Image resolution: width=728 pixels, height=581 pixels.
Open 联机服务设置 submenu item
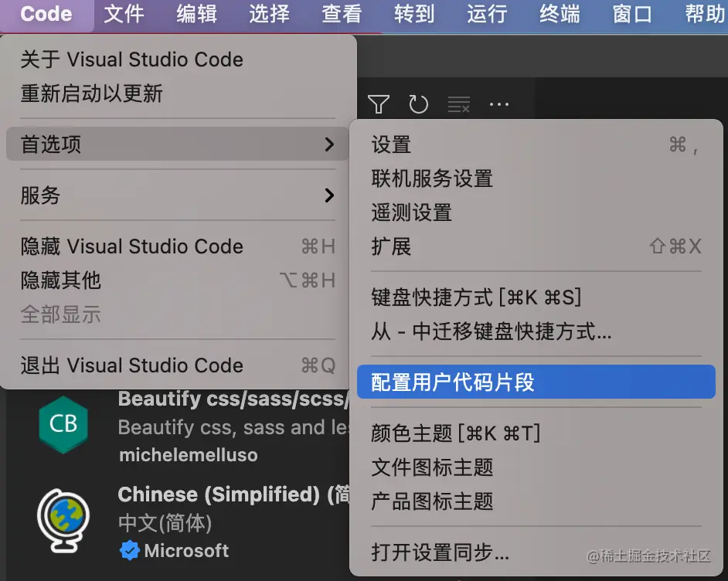[x=536, y=178]
